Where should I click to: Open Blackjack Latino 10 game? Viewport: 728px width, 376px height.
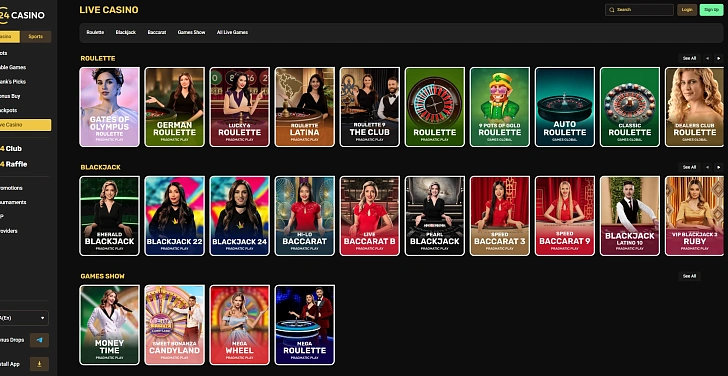pyautogui.click(x=630, y=216)
